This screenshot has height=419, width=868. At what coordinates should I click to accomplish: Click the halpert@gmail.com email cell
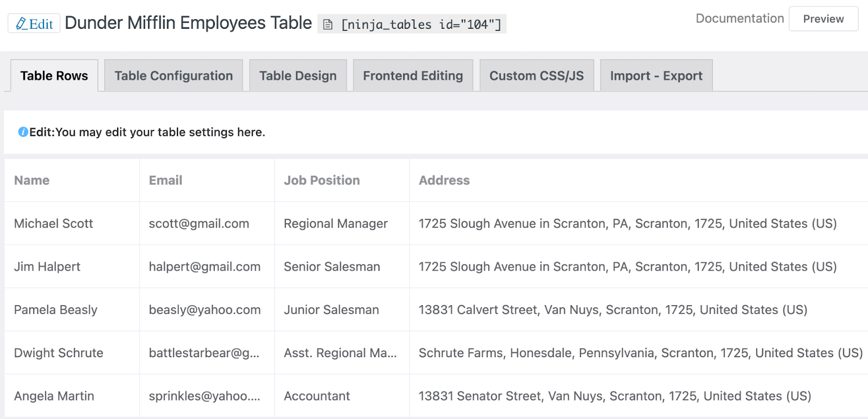coord(205,267)
